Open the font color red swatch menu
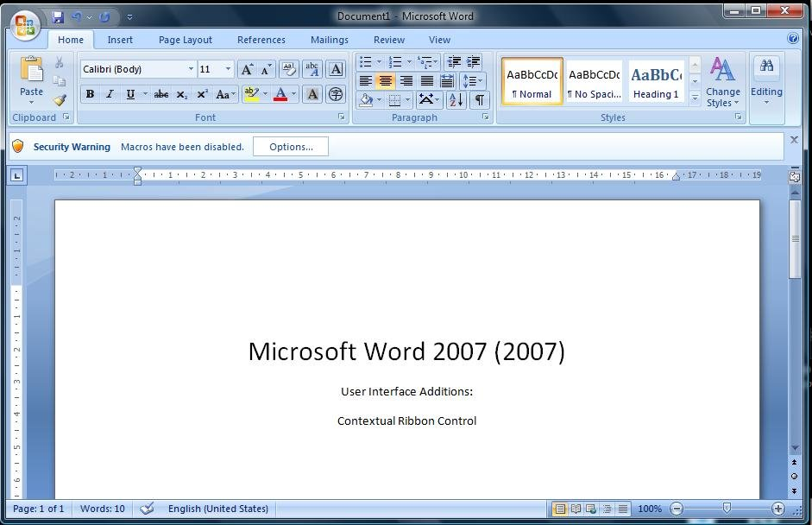Viewport: 812px width, 525px height. point(293,94)
